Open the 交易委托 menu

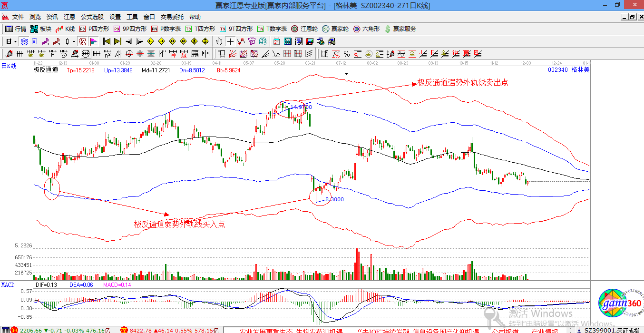click(172, 17)
